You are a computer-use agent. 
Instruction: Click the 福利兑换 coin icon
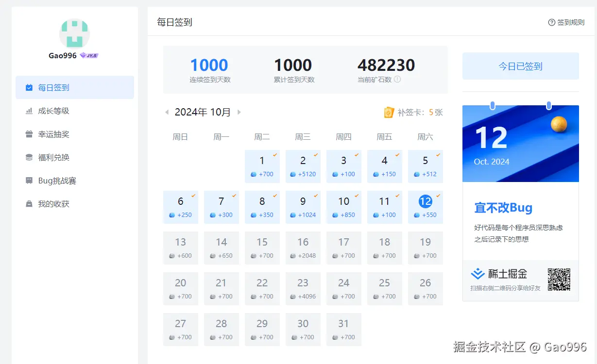30,157
